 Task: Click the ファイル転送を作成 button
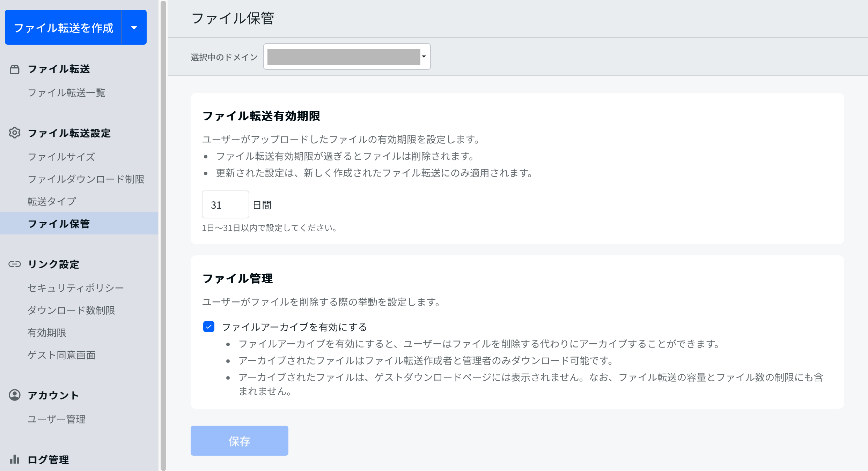64,27
